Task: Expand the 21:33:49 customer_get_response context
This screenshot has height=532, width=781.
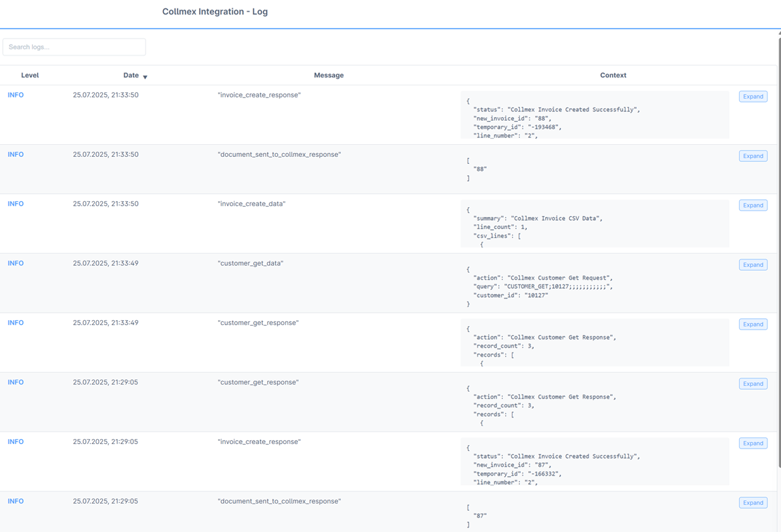Action: tap(753, 325)
